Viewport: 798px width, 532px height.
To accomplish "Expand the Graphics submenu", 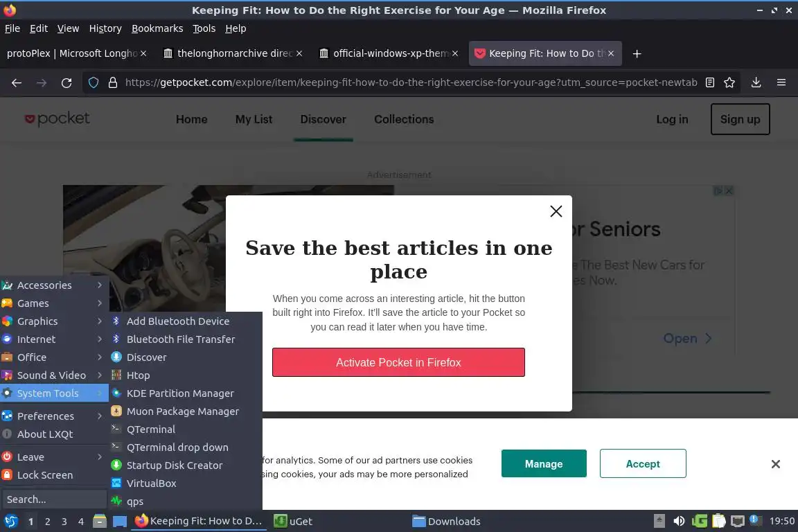I will (x=54, y=321).
